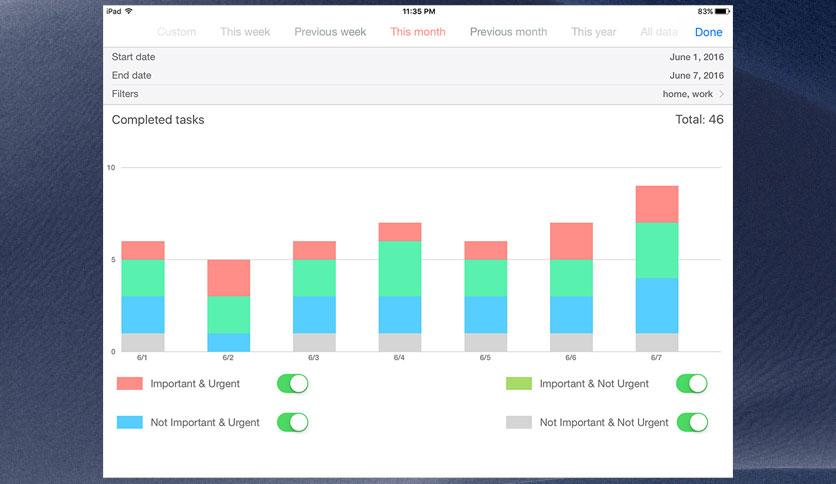Select the Custom date range tab
836x484 pixels.
point(177,32)
